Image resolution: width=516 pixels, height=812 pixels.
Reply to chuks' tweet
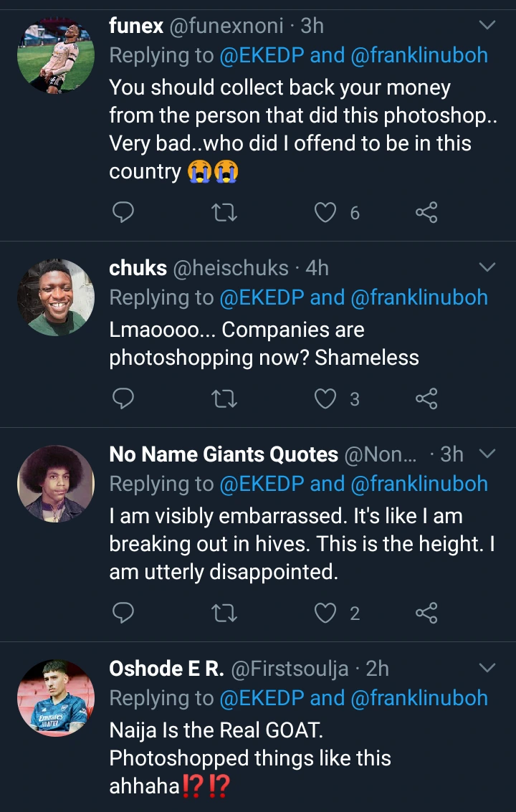click(x=124, y=399)
